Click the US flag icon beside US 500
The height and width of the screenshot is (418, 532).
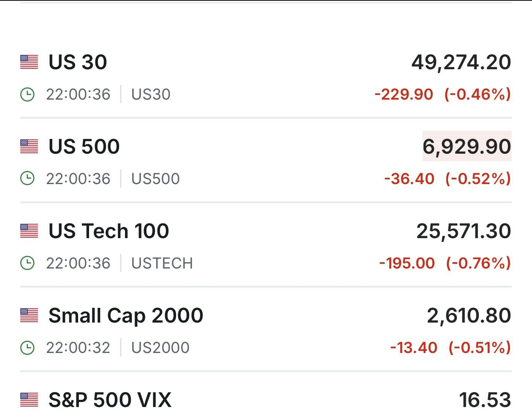tap(29, 147)
